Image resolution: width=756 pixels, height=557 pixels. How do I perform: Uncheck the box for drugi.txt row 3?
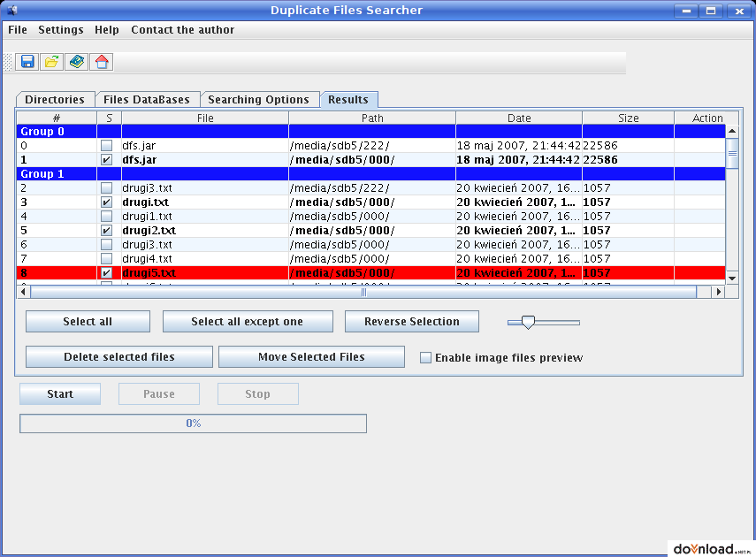[x=107, y=202]
